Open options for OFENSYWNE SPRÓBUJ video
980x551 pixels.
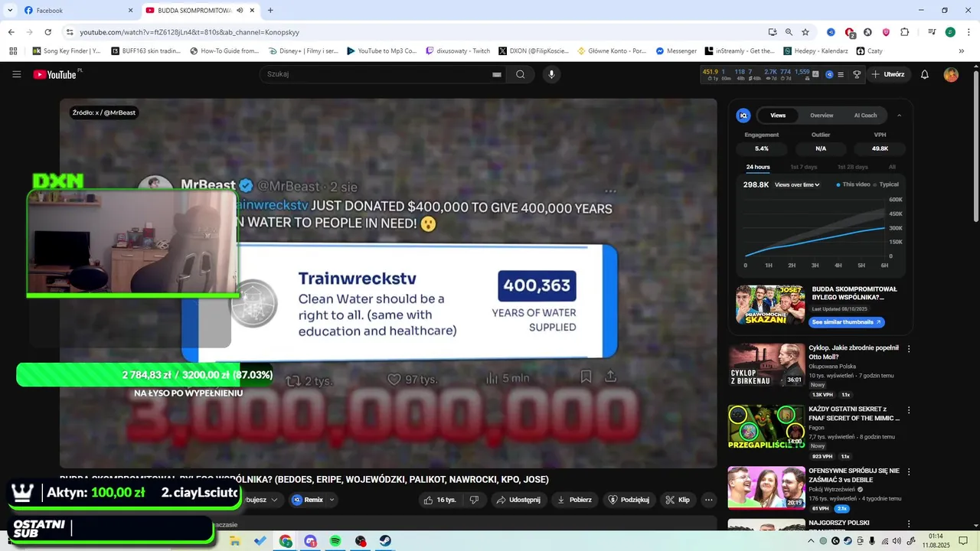[909, 471]
